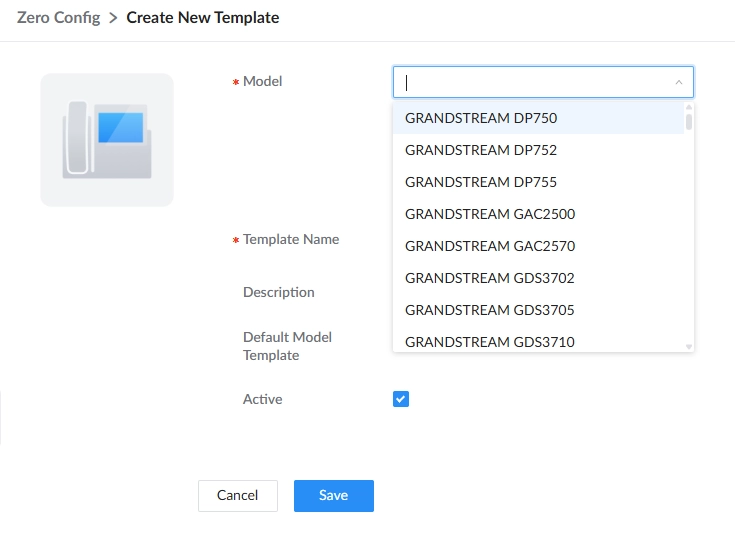Click the desk phone model image
This screenshot has height=534, width=735.
click(107, 140)
